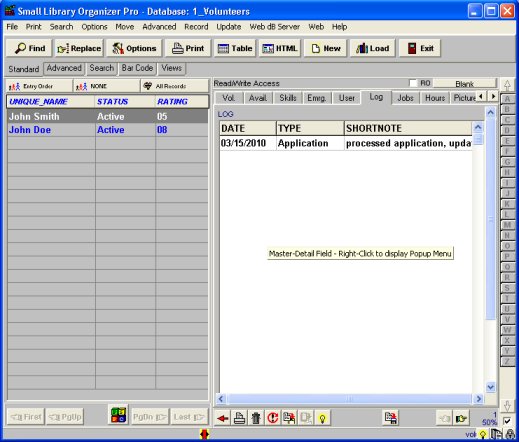Click the trash can delete icon
The width and height of the screenshot is (519, 442).
(x=256, y=418)
